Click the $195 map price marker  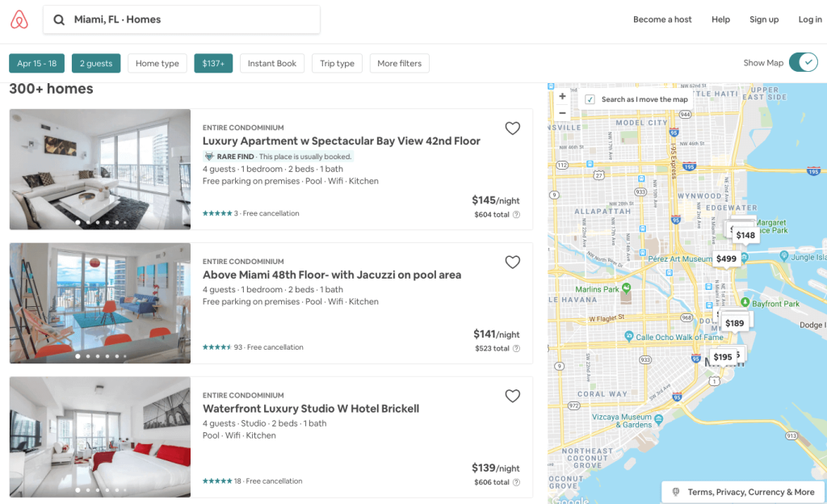click(x=723, y=357)
